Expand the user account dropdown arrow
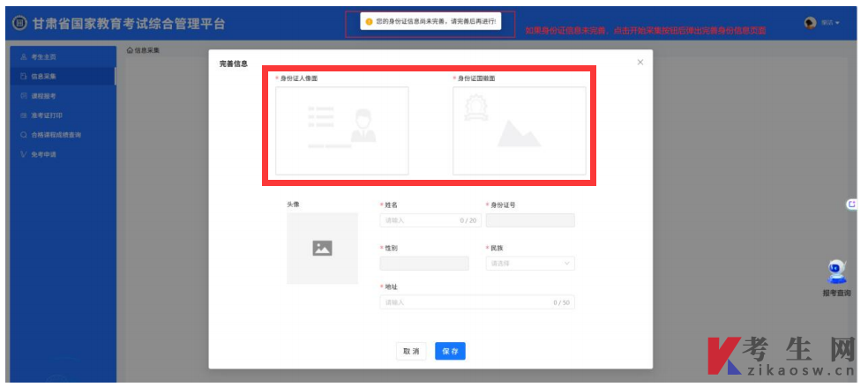The width and height of the screenshot is (868, 387). coord(837,23)
